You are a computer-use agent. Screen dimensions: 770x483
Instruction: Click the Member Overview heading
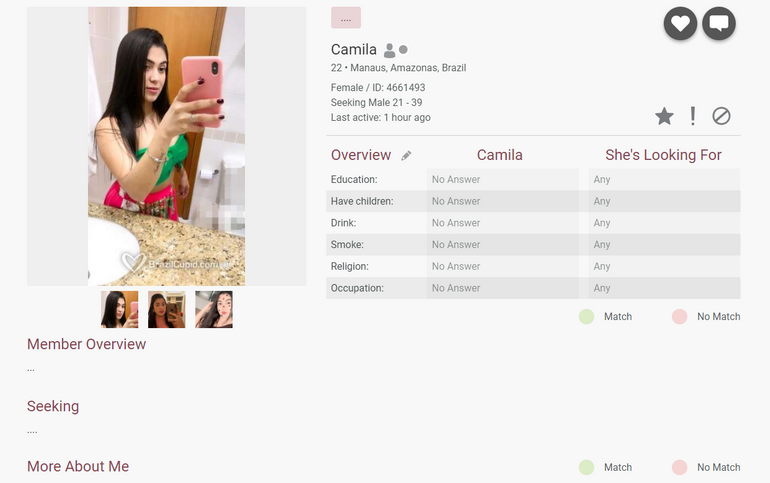click(86, 344)
